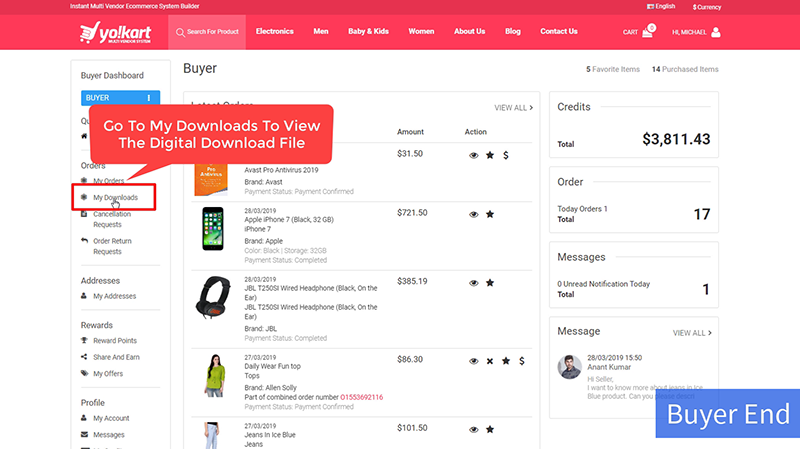This screenshot has height=449, width=800.
Task: Click Anant Kumar's avatar in Message
Action: point(569,367)
